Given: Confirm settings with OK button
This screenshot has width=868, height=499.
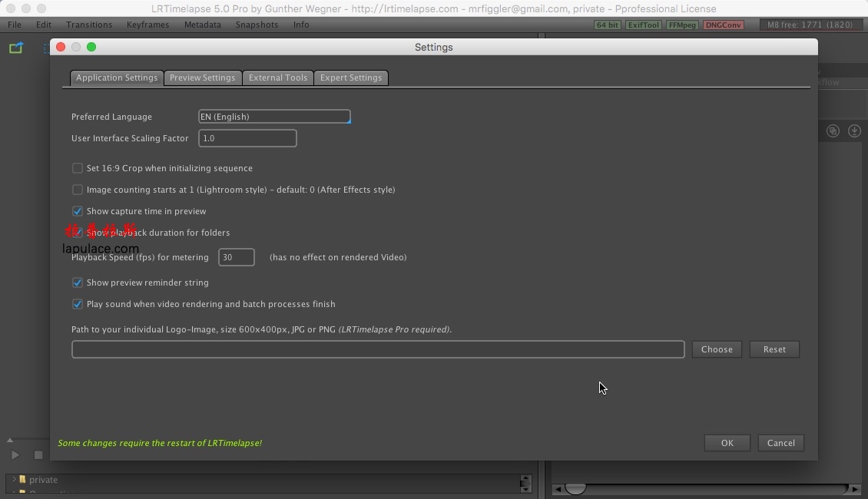Looking at the screenshot, I should [727, 443].
